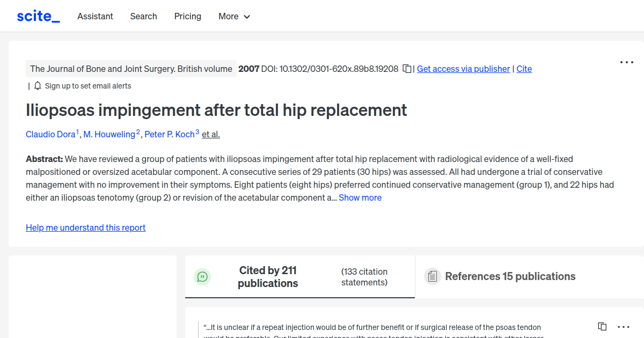Screen dimensions: 644x338
Task: Expand the More navigation dropdown
Action: pyautogui.click(x=234, y=16)
